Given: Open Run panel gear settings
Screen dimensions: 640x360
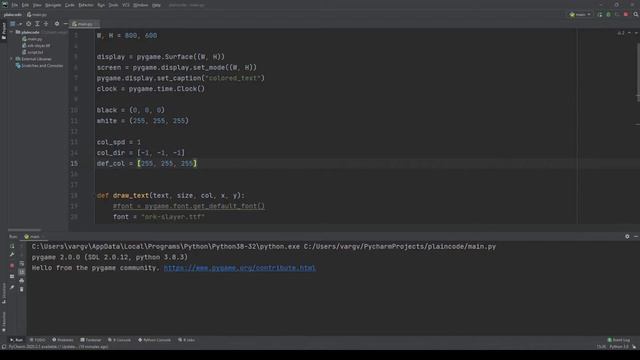Looking at the screenshot, I should point(627,236).
